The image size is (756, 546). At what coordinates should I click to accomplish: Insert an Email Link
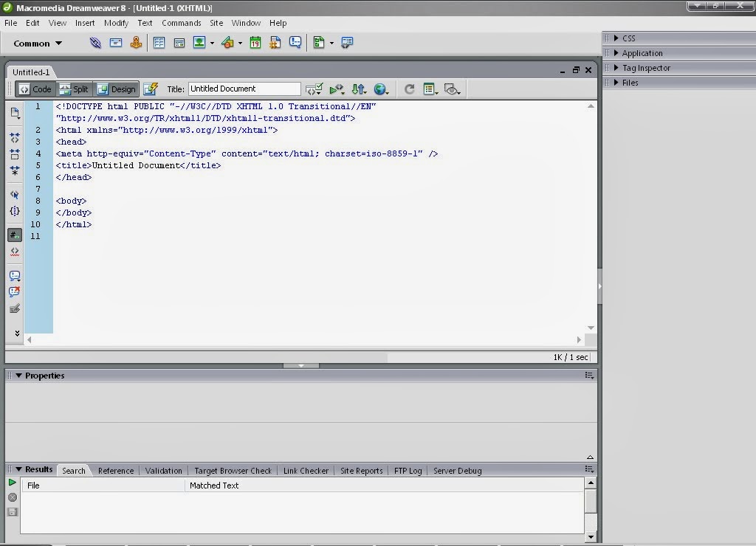coord(116,43)
